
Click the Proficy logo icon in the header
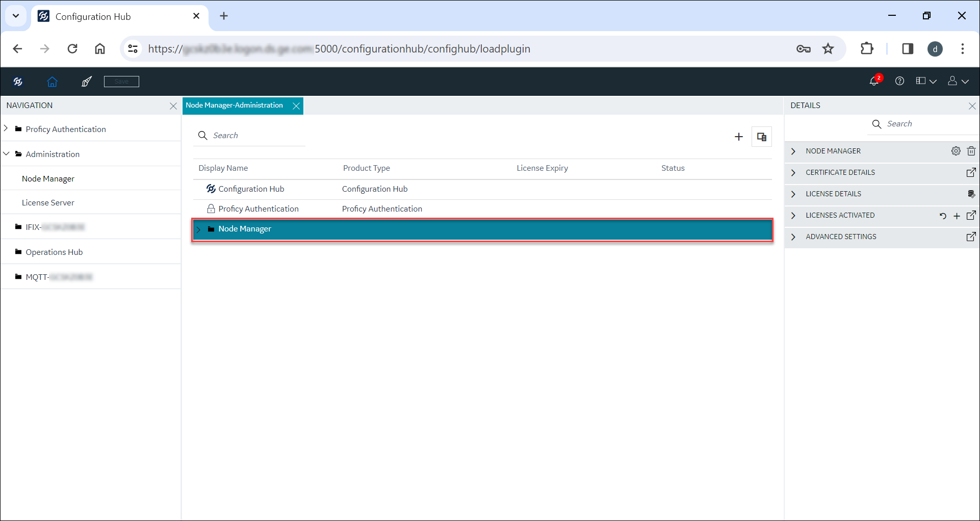[18, 82]
